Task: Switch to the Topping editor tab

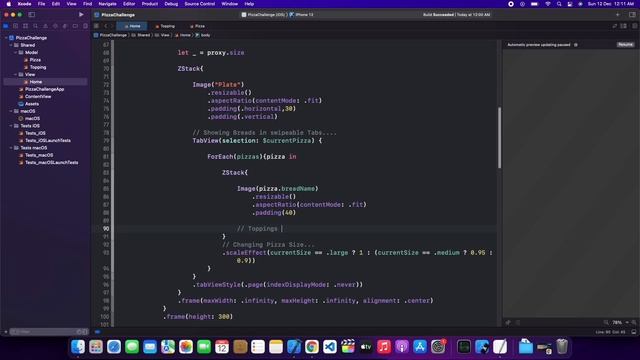Action: point(165,26)
